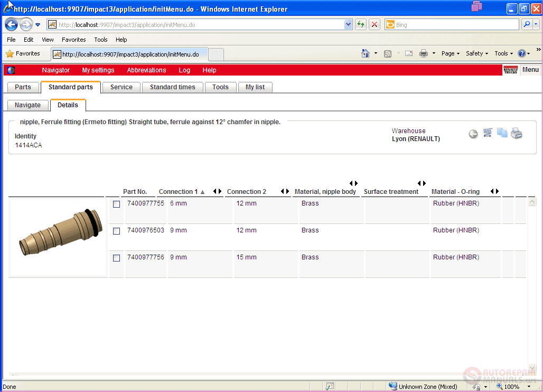
Task: Tick checkbox for part 7400976503
Action: (116, 231)
